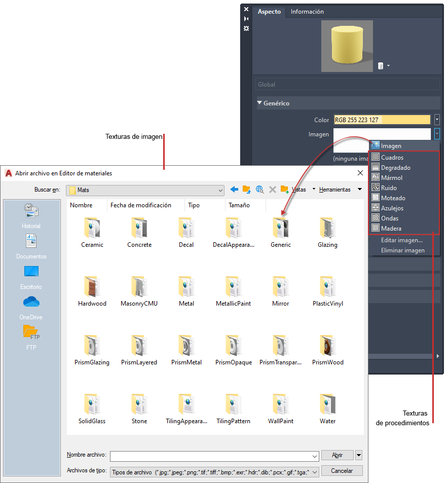Open the PrismWood folder
448x483 pixels.
pyautogui.click(x=327, y=350)
